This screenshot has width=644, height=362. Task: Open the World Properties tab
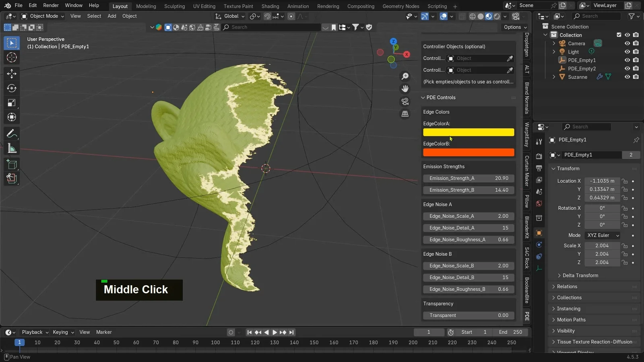(x=539, y=204)
